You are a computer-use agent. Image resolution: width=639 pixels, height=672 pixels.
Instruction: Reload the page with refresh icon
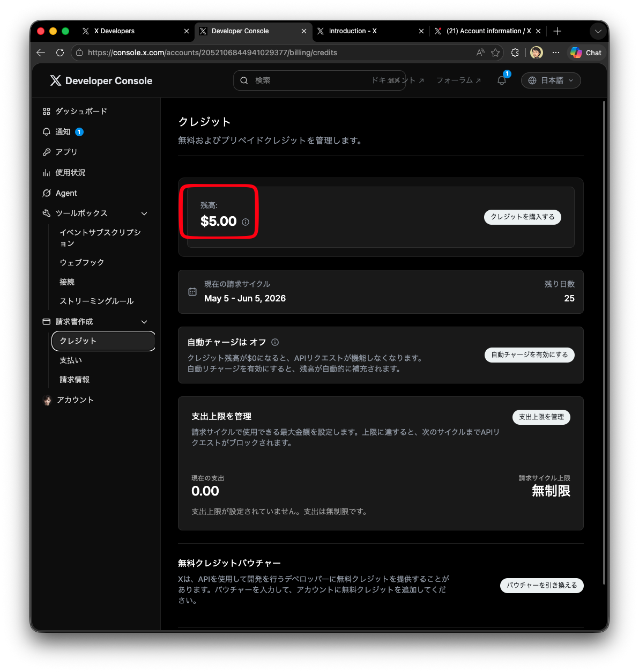pyautogui.click(x=60, y=53)
